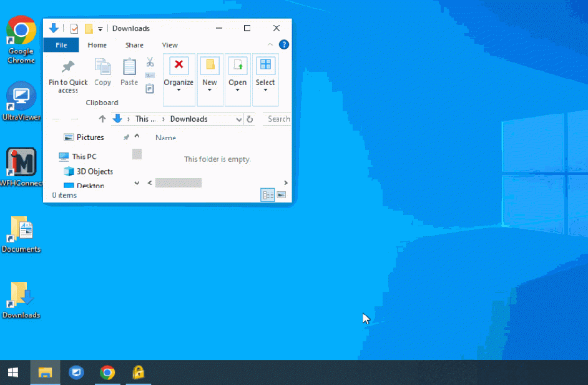Switch to Large icons view layout
The height and width of the screenshot is (385, 588).
tap(282, 196)
